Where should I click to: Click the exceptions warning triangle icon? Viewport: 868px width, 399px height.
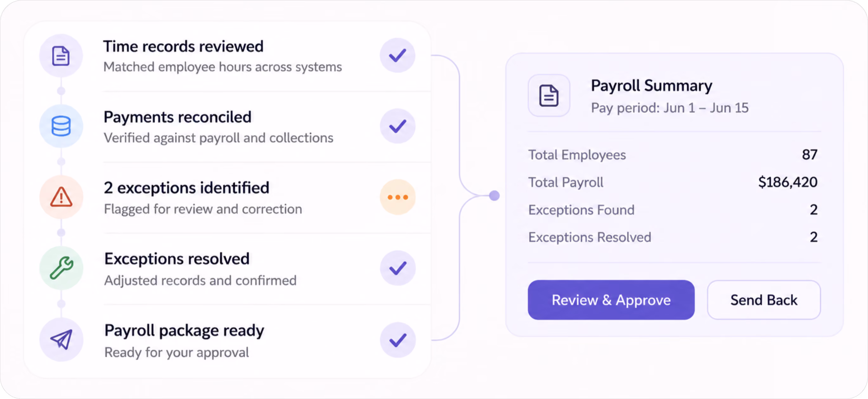coord(61,197)
